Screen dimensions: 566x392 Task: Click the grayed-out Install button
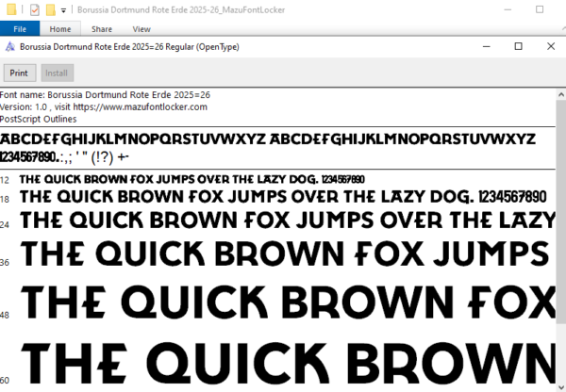pos(57,73)
